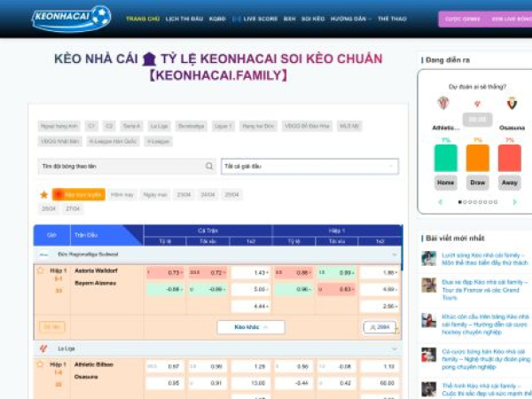
Task: Click the orange Draw percentage bar
Action: point(478,158)
